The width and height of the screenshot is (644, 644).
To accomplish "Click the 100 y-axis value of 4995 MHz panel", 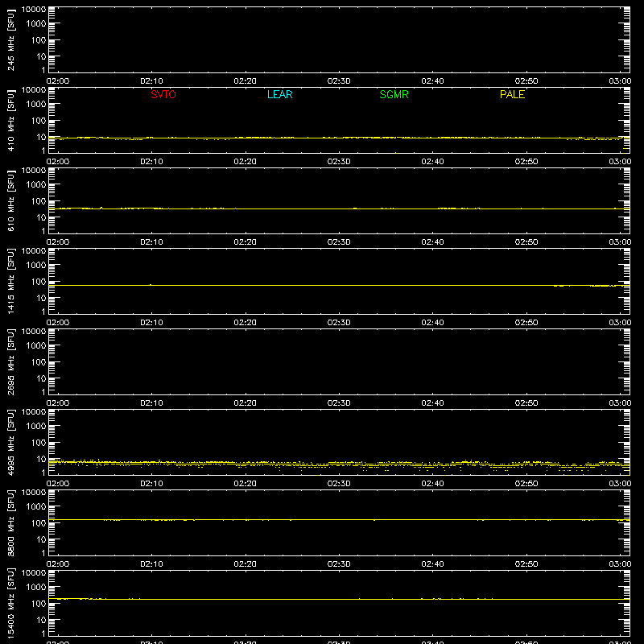I will 39,443.
